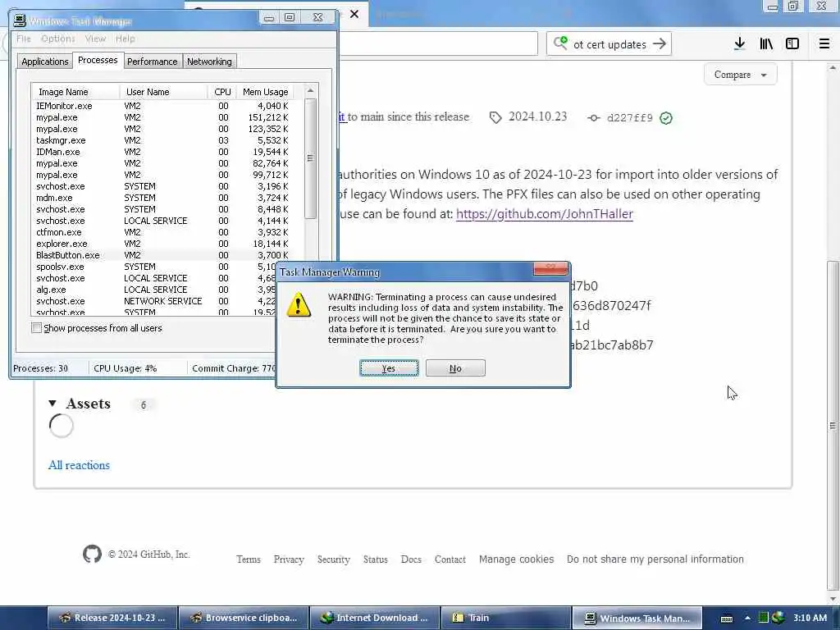The image size is (840, 630).
Task: Open the browser hamburger menu
Action: (824, 44)
